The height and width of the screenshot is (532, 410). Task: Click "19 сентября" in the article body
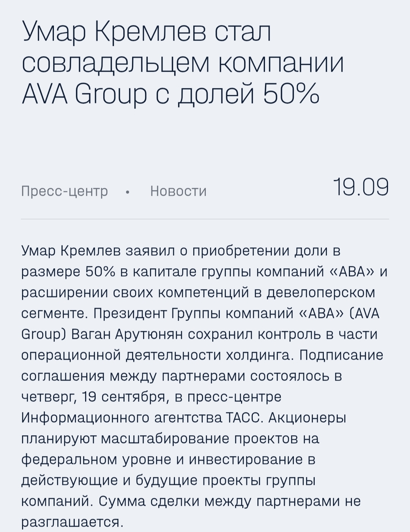point(123,397)
